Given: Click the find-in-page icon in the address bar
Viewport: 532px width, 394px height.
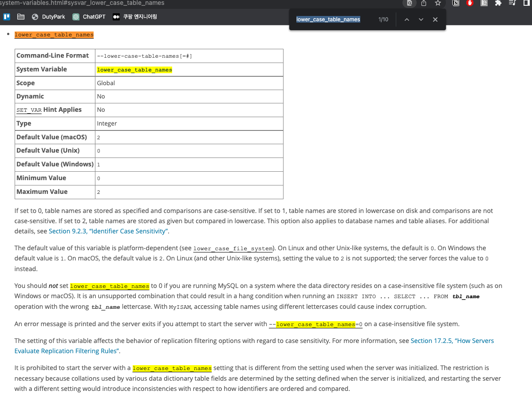Looking at the screenshot, I should click(410, 3).
